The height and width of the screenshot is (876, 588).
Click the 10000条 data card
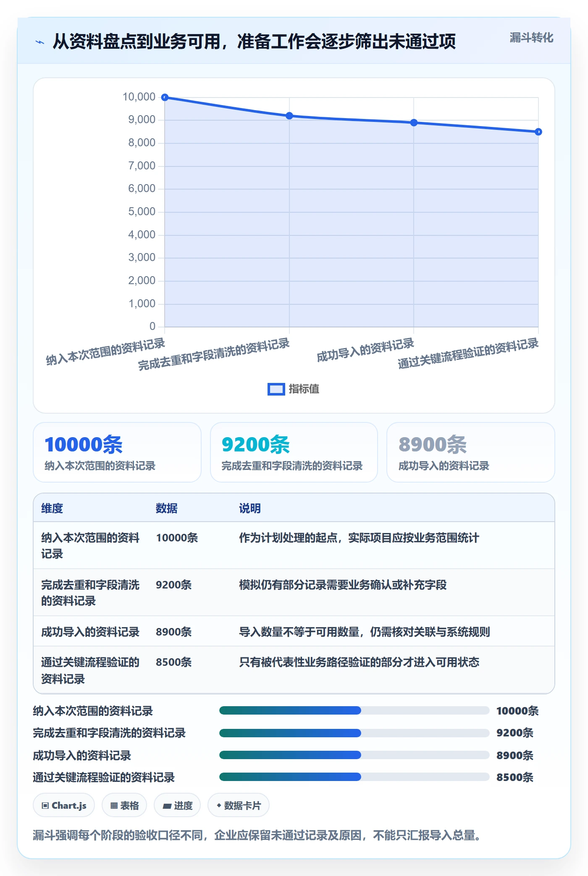(x=117, y=452)
